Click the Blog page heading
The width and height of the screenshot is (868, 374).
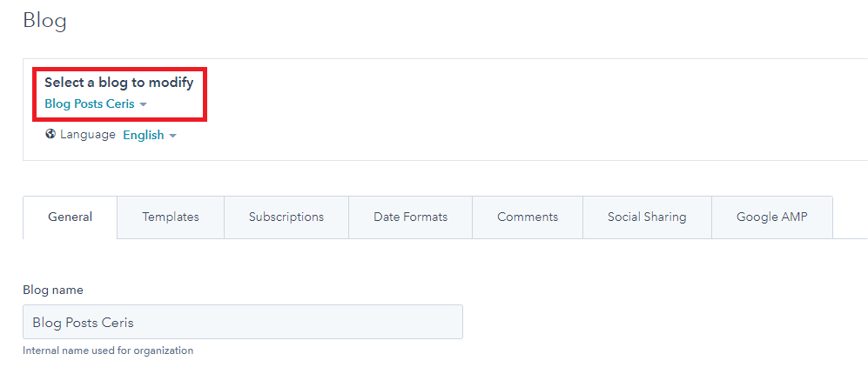click(45, 21)
